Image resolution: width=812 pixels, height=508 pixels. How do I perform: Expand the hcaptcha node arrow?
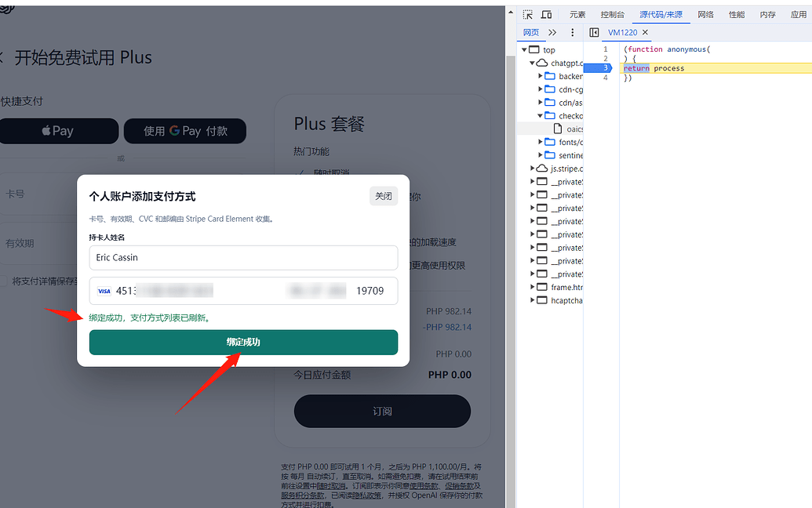[x=532, y=300]
